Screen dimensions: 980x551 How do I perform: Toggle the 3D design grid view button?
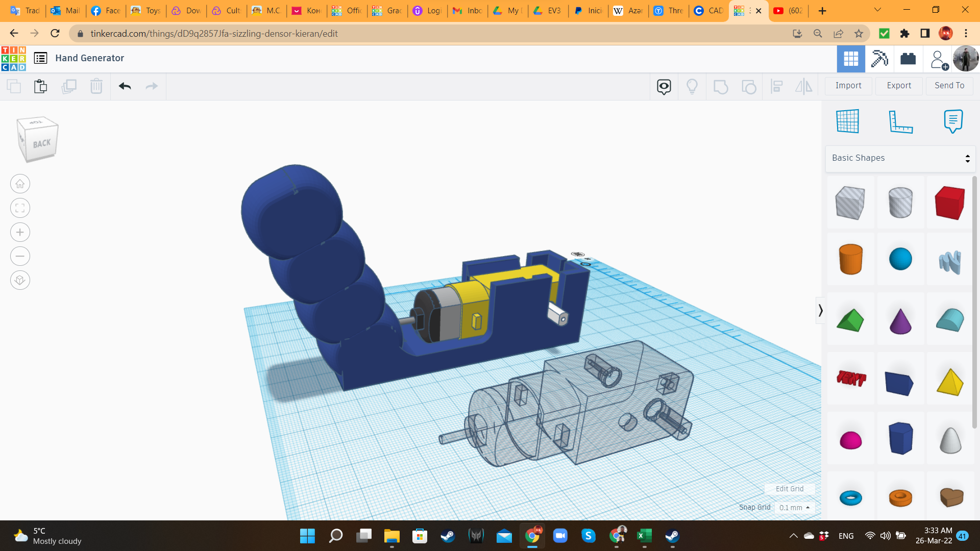[x=851, y=59]
